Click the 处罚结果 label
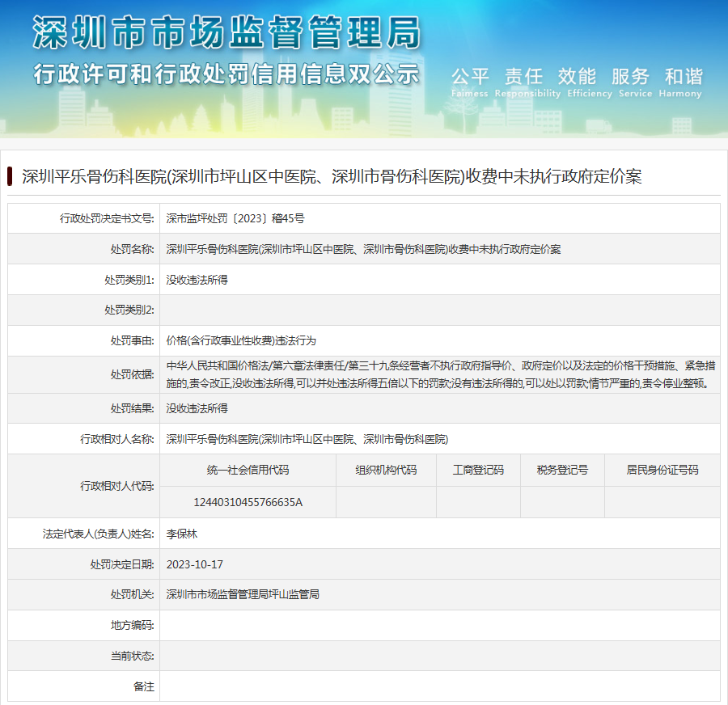 (x=133, y=408)
